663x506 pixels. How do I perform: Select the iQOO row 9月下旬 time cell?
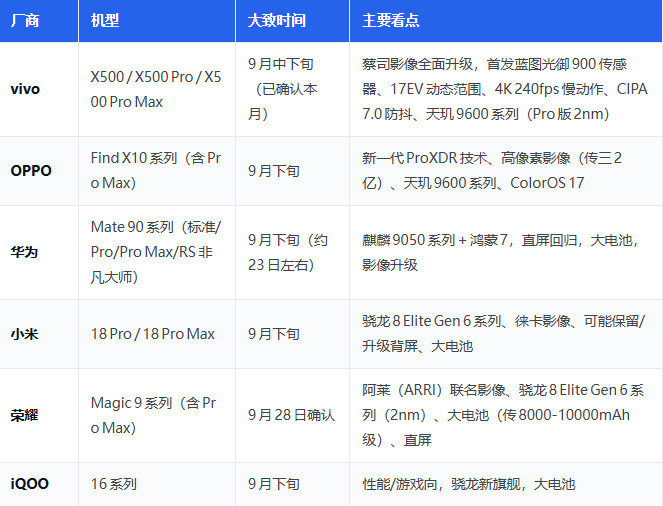tap(292, 484)
